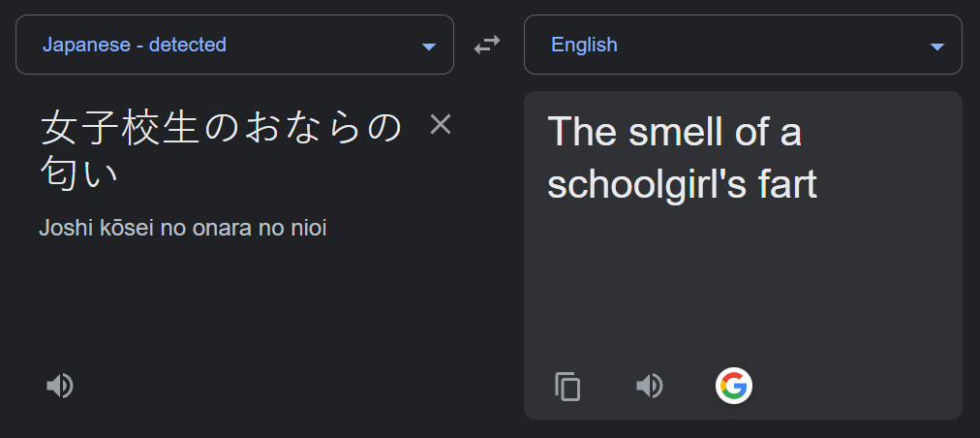Clear the Japanese source text
The width and height of the screenshot is (980, 438).
pyautogui.click(x=441, y=124)
